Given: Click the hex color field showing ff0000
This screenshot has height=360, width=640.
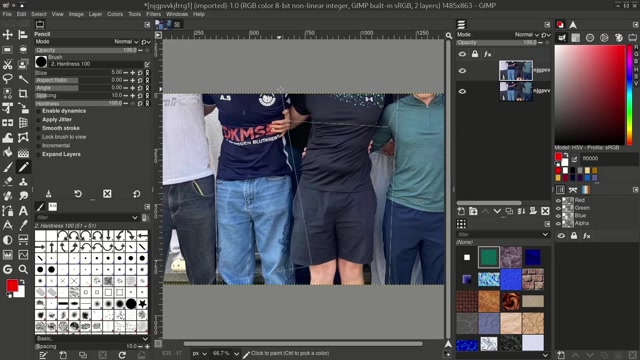Looking at the screenshot, I should 608,158.
